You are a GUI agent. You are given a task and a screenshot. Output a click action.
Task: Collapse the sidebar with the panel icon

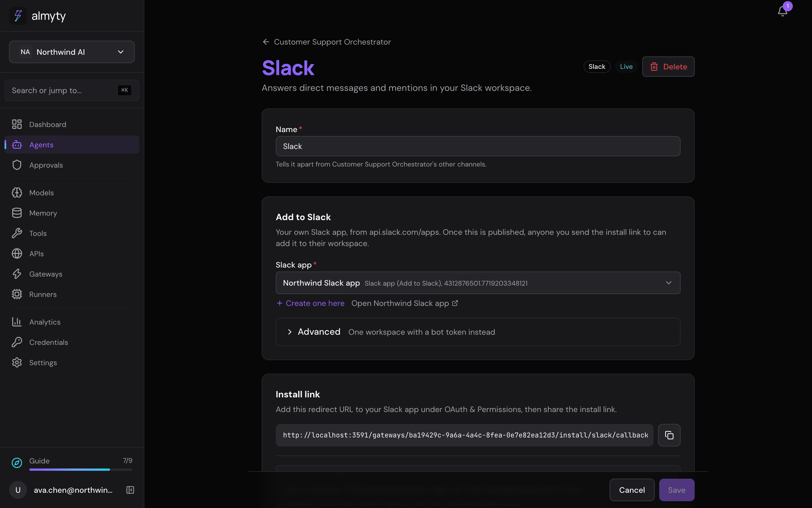point(130,490)
